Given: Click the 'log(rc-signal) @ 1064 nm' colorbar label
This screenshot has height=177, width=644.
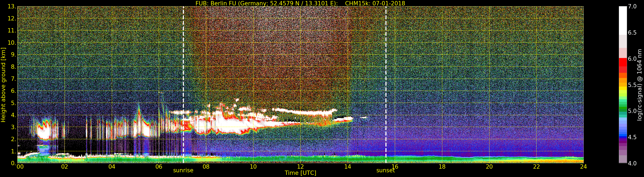Looking at the screenshot, I should 640,85.
